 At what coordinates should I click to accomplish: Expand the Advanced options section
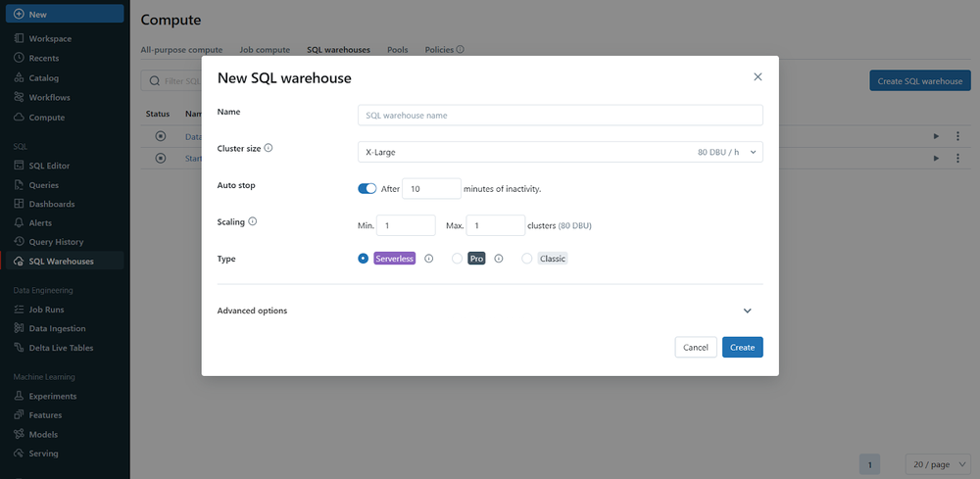(747, 311)
